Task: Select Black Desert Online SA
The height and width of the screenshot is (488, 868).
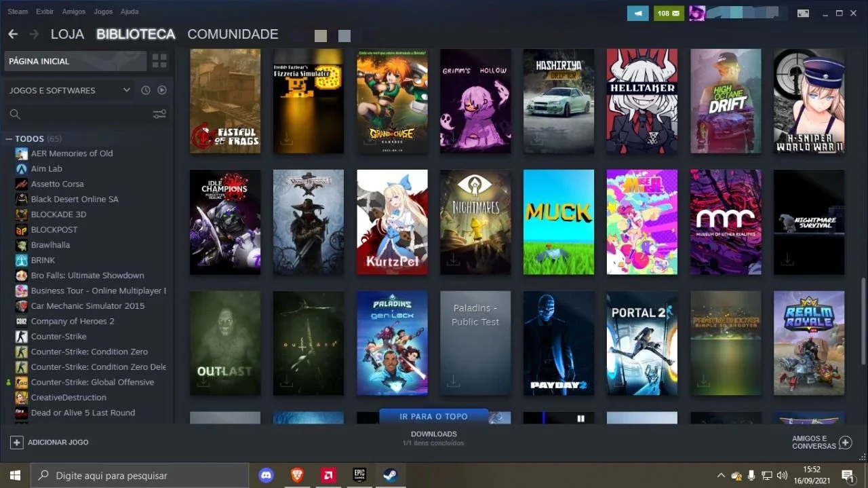Action: click(75, 199)
